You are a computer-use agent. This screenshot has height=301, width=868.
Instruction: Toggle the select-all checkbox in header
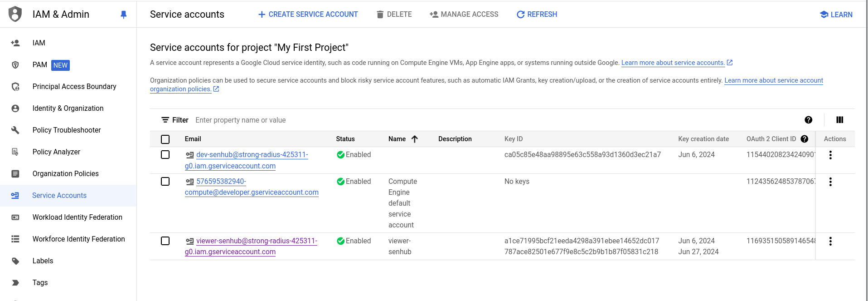pos(165,139)
